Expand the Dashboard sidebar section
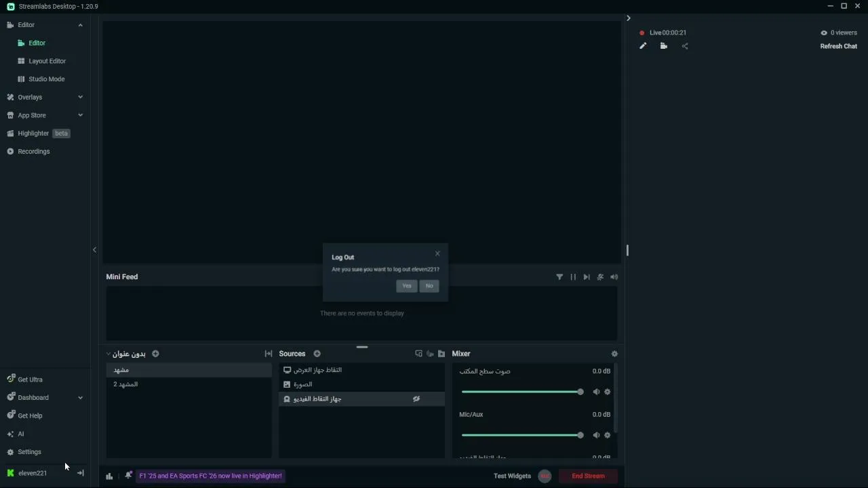 [80, 398]
